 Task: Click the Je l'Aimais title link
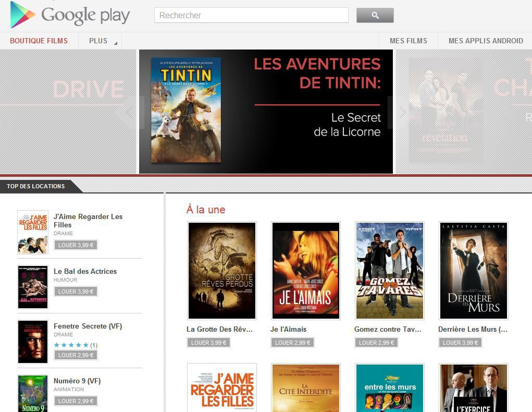pos(288,329)
